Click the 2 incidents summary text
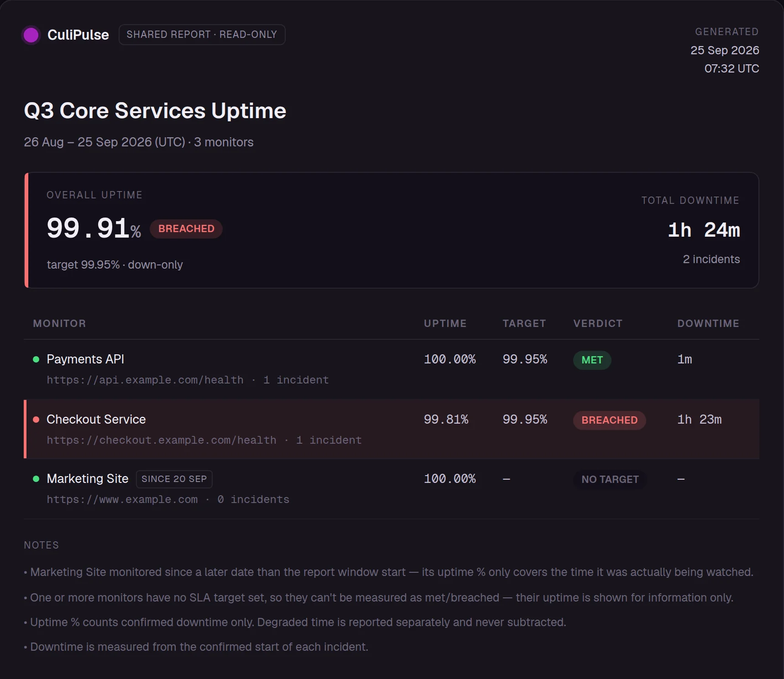 (711, 259)
